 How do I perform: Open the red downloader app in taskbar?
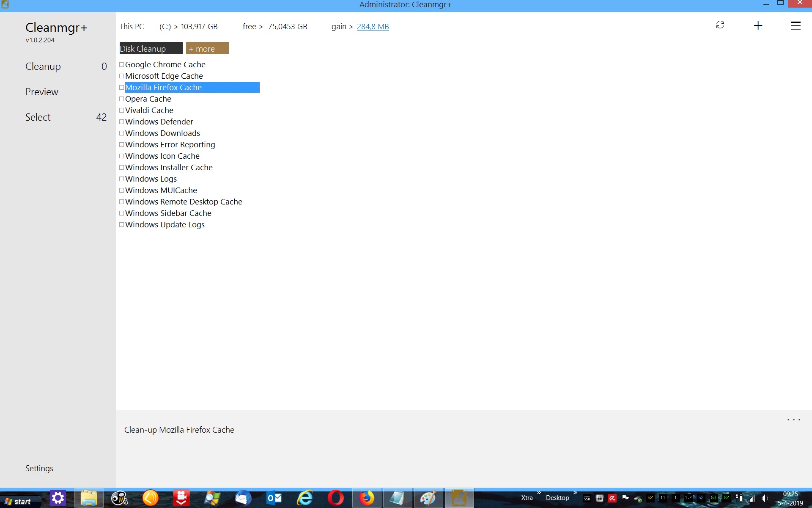click(181, 498)
